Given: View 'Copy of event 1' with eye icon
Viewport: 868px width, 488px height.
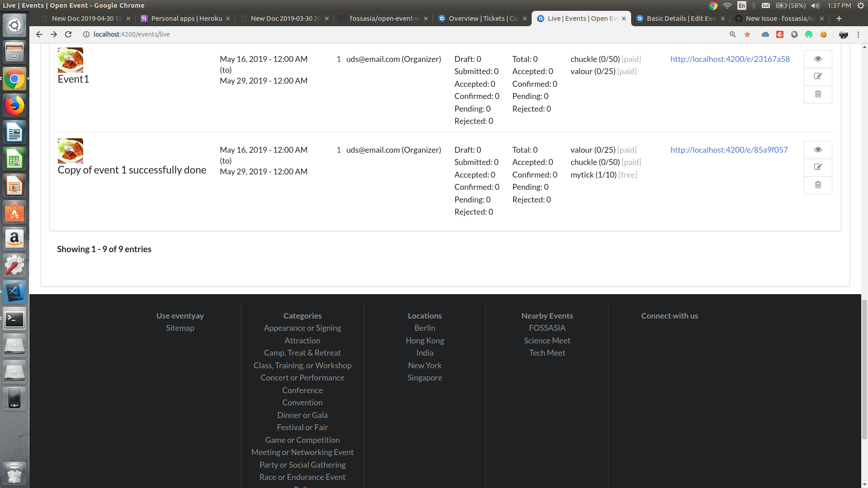Looking at the screenshot, I should 818,150.
